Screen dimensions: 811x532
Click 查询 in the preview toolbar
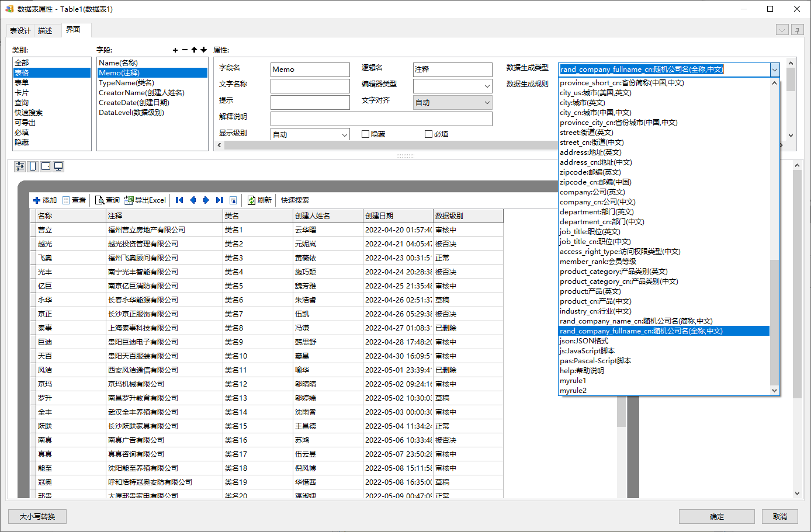[108, 200]
